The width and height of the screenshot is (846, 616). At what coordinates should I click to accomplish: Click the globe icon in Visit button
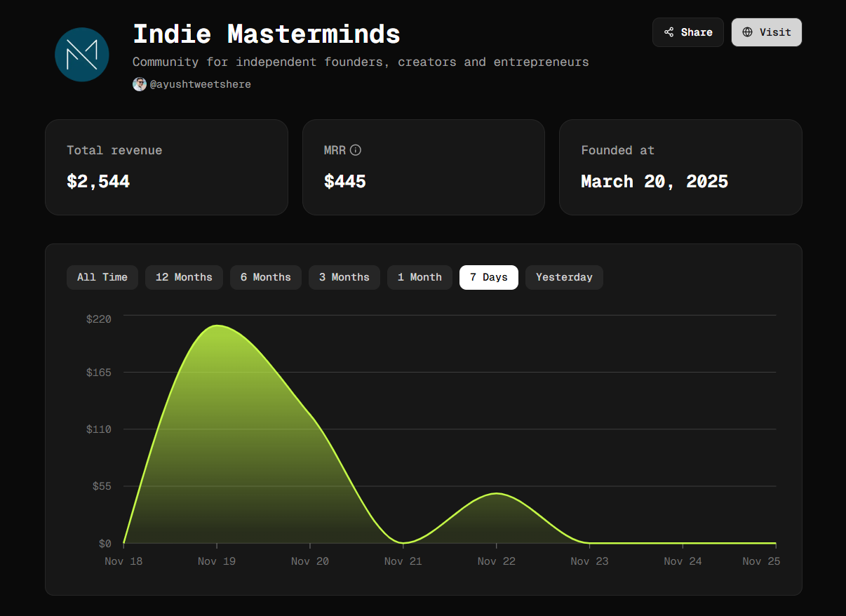click(748, 32)
